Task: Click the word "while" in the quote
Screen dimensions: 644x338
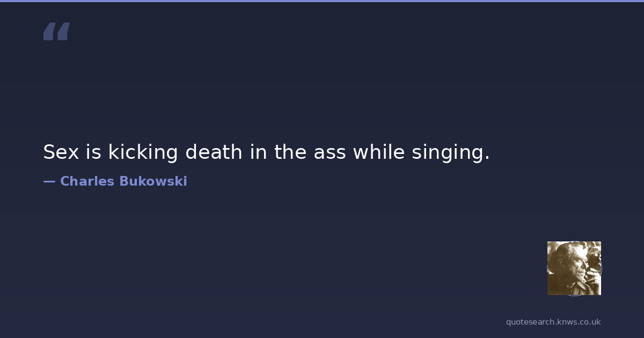Action: point(378,152)
